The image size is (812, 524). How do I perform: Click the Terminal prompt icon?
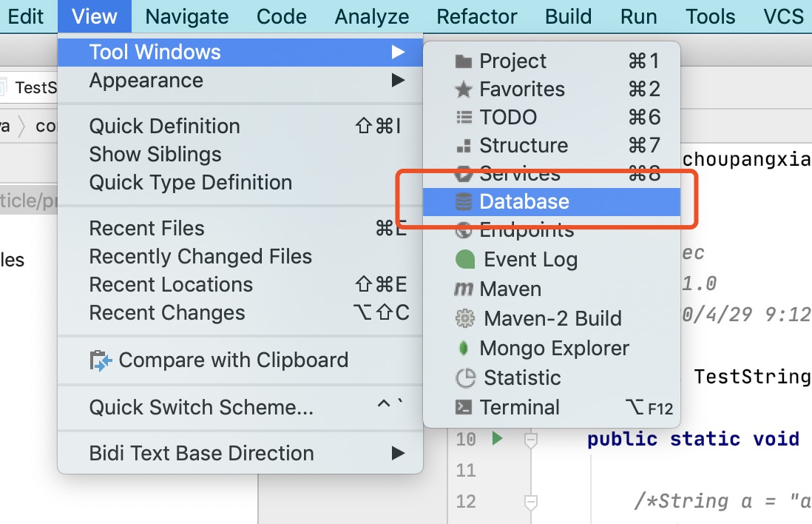click(x=464, y=407)
